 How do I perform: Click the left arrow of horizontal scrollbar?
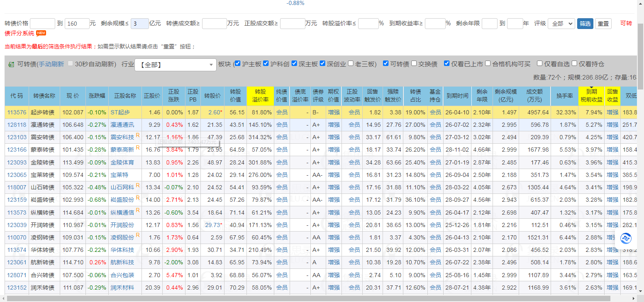pyautogui.click(x=3, y=298)
